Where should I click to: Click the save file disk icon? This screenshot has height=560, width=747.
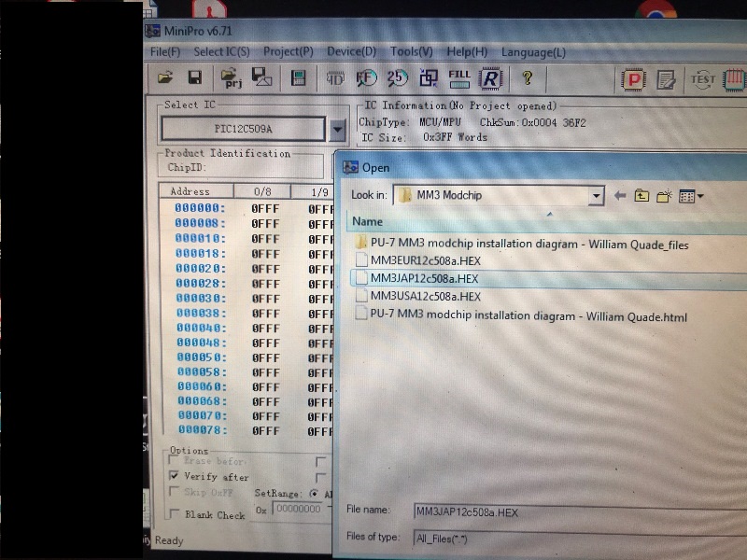coord(195,77)
